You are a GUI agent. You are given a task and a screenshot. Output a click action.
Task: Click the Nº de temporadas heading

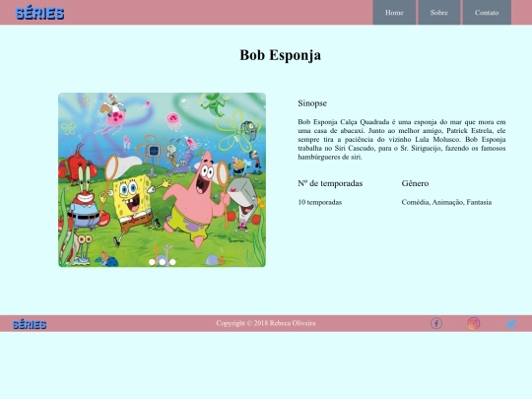330,183
